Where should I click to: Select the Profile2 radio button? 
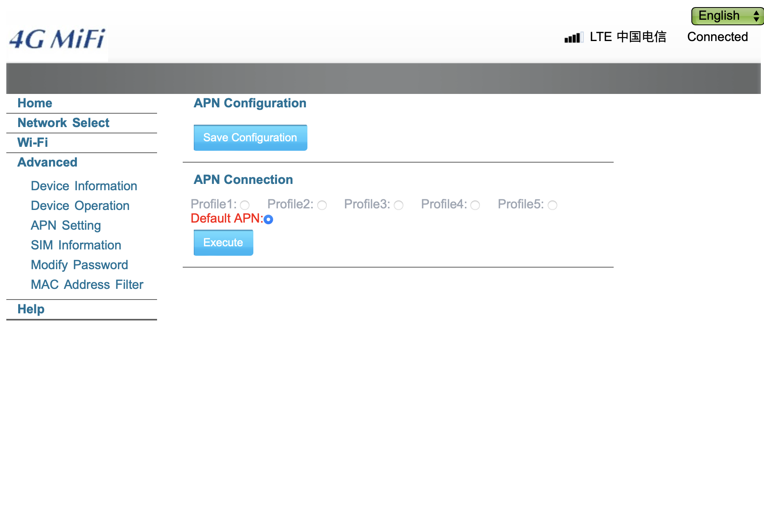322,205
